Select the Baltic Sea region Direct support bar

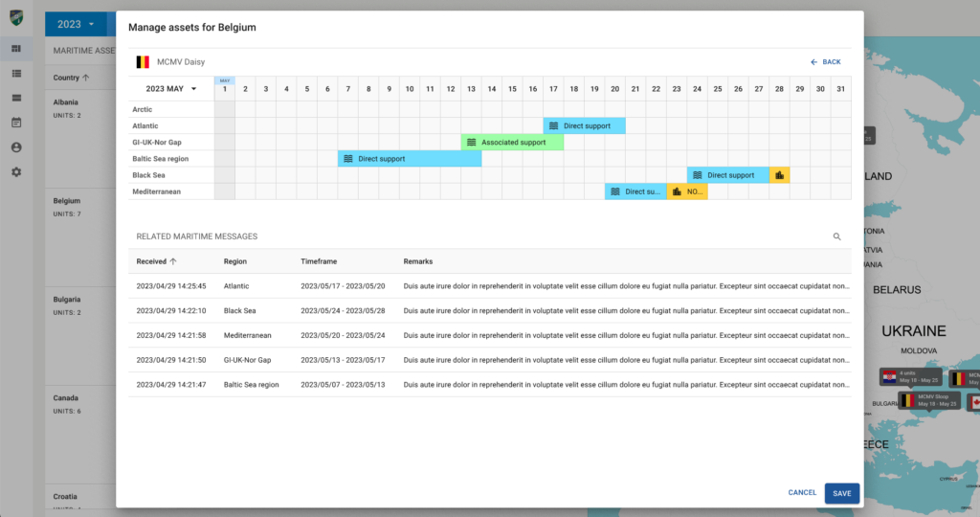click(409, 159)
